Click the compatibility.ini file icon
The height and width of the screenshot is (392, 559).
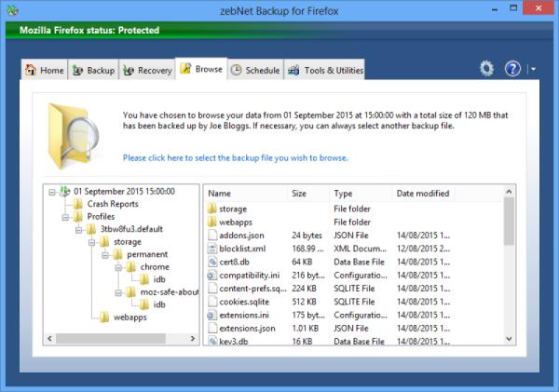[212, 276]
